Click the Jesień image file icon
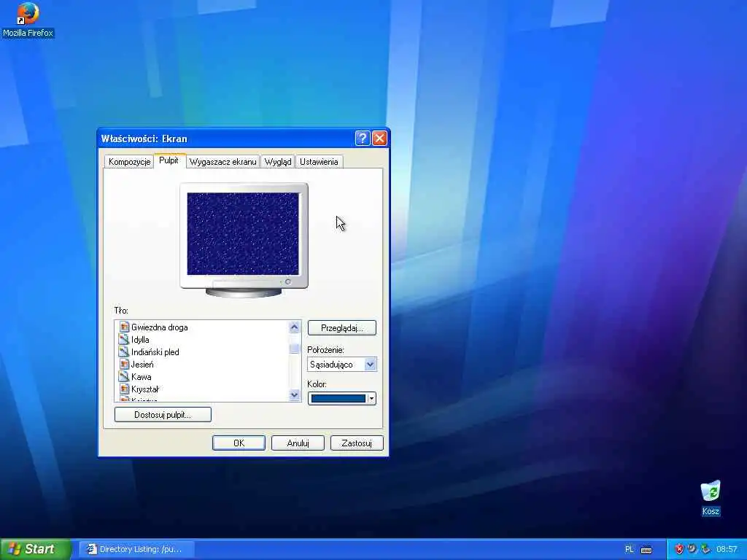This screenshot has width=747, height=560. pos(124,365)
